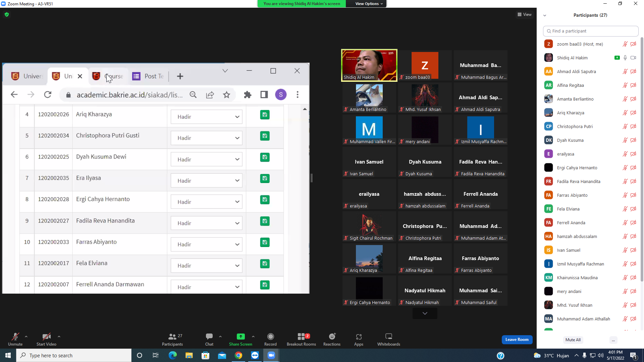
Task: Open video options arrow beside Start Video
Action: 59,337
